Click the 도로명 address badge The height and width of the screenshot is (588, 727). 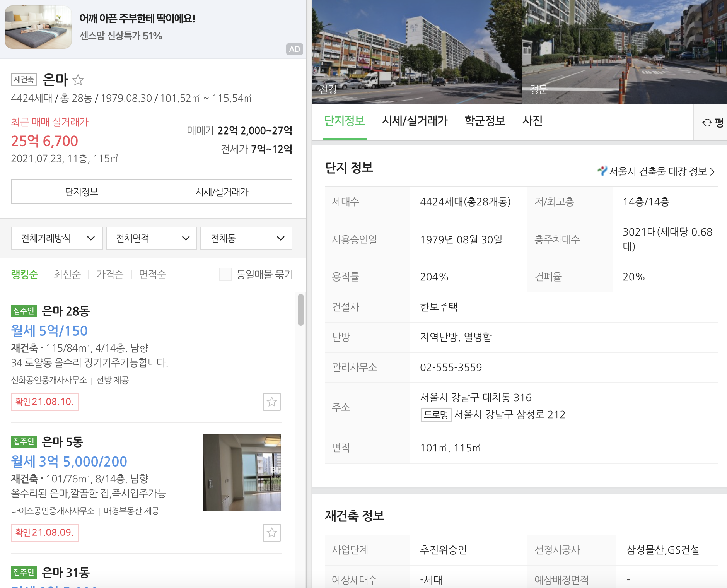coord(436,415)
